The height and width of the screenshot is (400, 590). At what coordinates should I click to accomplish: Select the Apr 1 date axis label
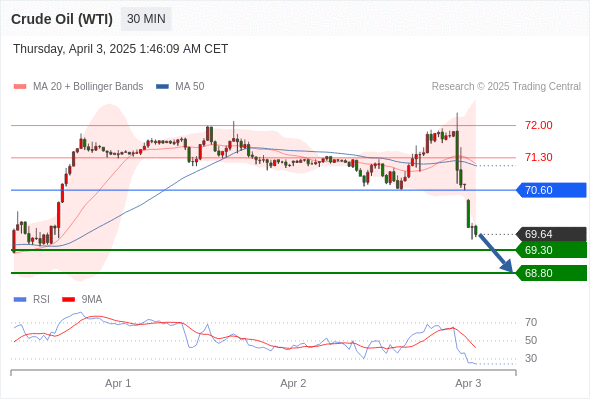[118, 383]
